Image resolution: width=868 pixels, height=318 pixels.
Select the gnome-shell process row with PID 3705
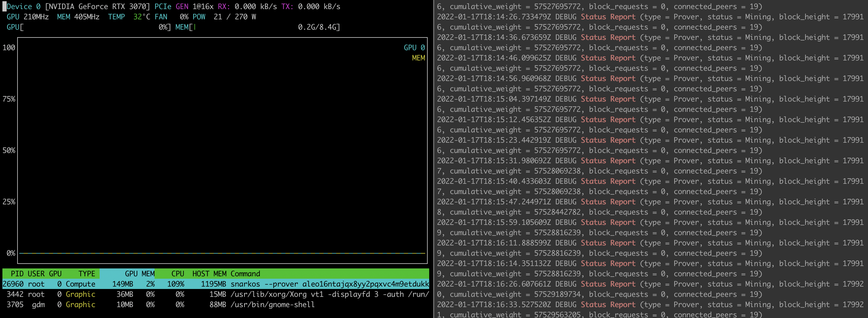(216, 304)
